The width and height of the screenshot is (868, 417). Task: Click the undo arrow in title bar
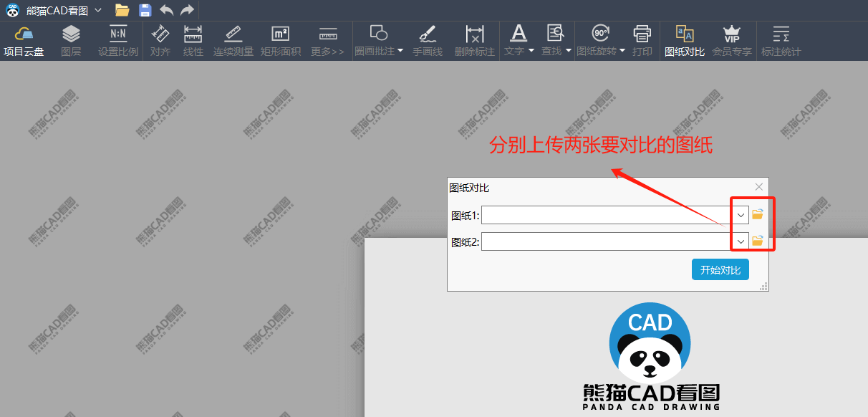point(166,10)
